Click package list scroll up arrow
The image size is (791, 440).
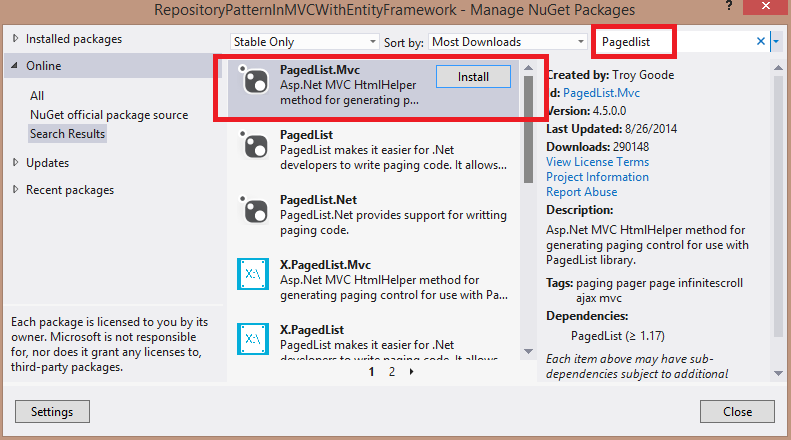coord(528,68)
